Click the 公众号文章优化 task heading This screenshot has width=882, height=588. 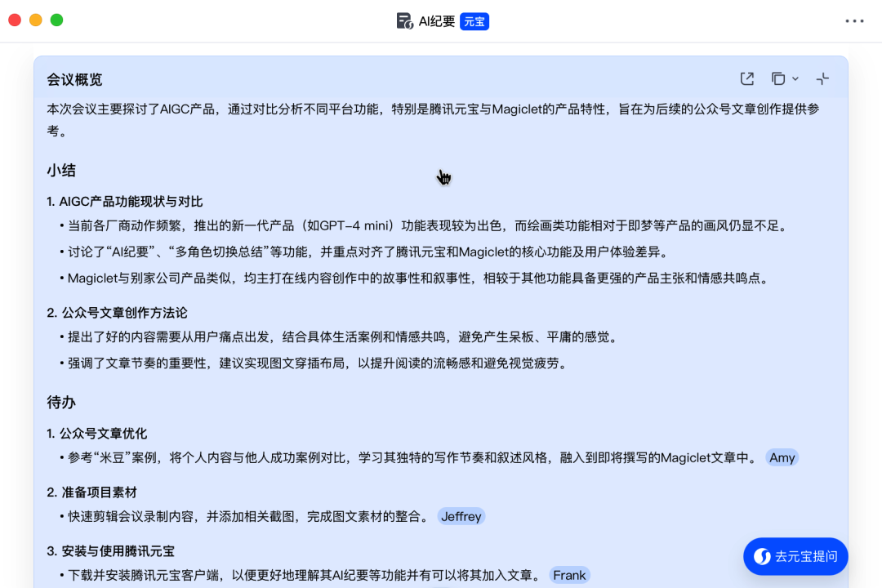[103, 434]
